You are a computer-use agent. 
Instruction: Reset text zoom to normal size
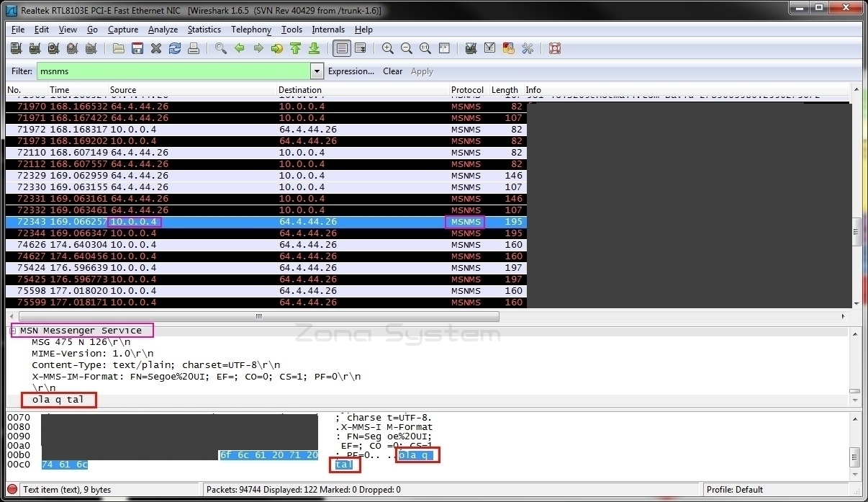point(425,48)
